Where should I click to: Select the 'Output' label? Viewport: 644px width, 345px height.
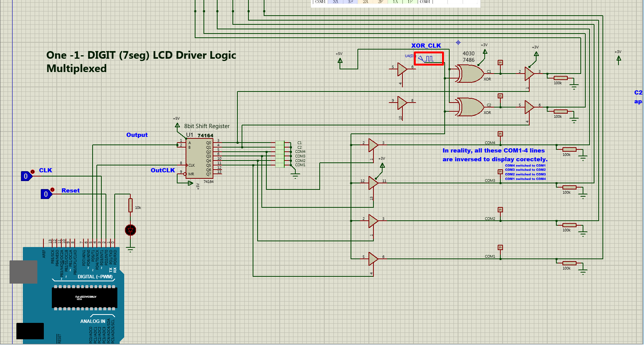[137, 135]
